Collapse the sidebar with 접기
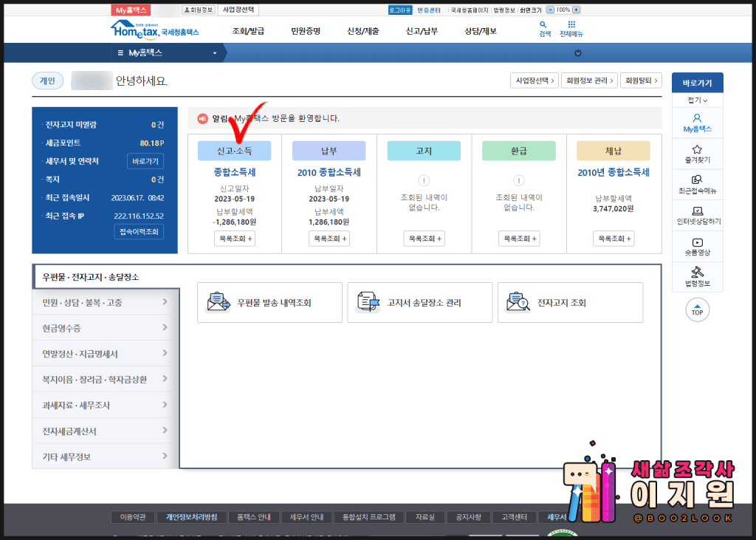 coord(697,100)
